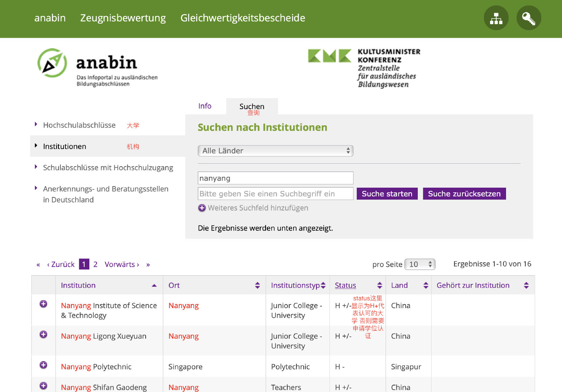Open Zeugnisbewertung in the top menu
Screen dimensions: 562x392
[x=123, y=18]
